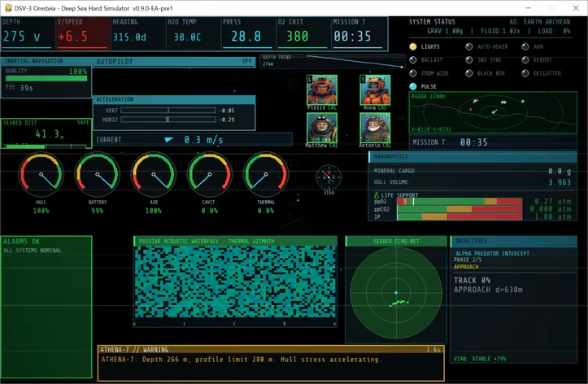Select crew portrait Antonio
Image resolution: width=588 pixels, height=384 pixels.
pyautogui.click(x=375, y=128)
